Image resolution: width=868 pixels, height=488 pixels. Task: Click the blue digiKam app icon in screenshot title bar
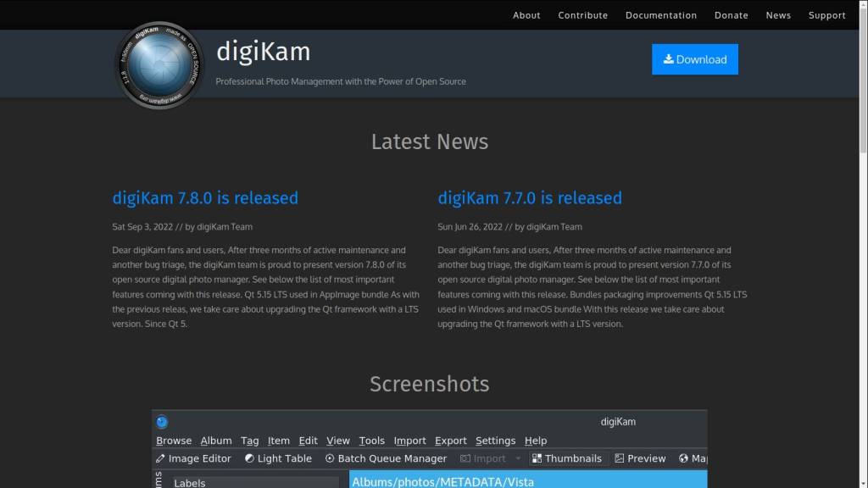click(x=162, y=422)
